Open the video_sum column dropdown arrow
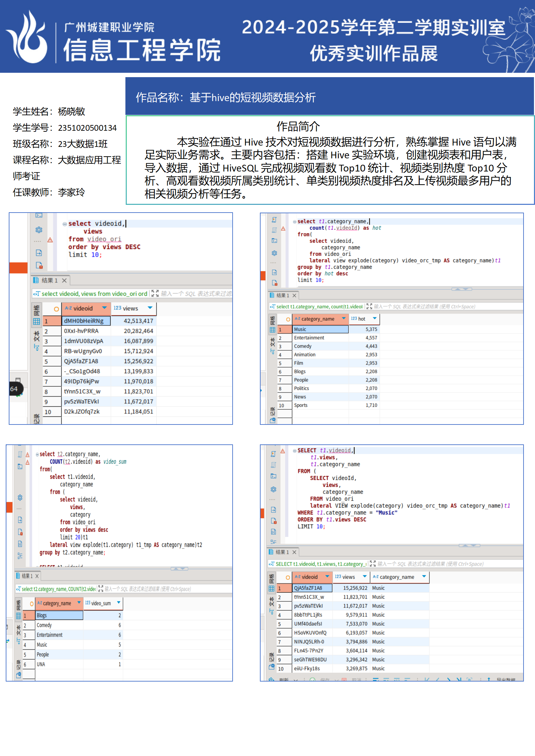 point(119,603)
